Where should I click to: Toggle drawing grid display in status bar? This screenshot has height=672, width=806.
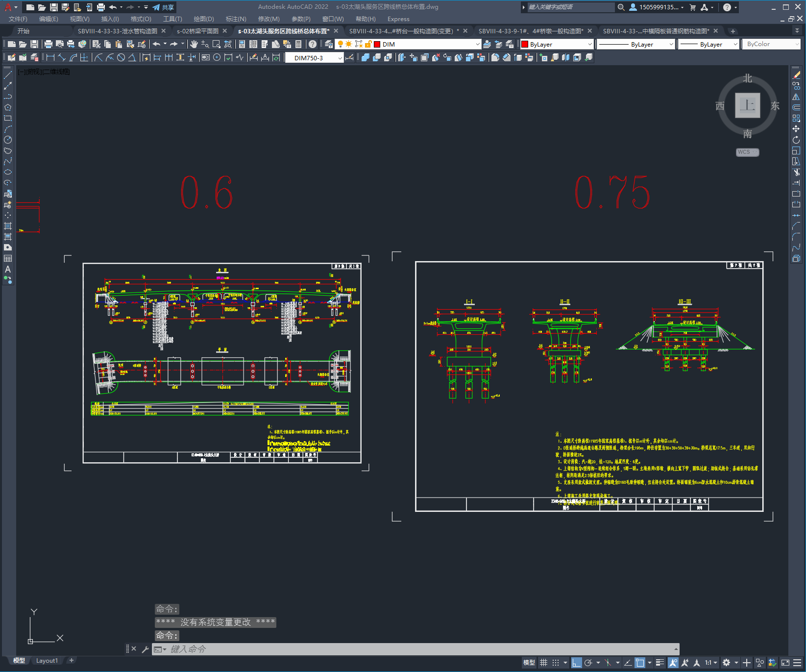tap(543, 663)
